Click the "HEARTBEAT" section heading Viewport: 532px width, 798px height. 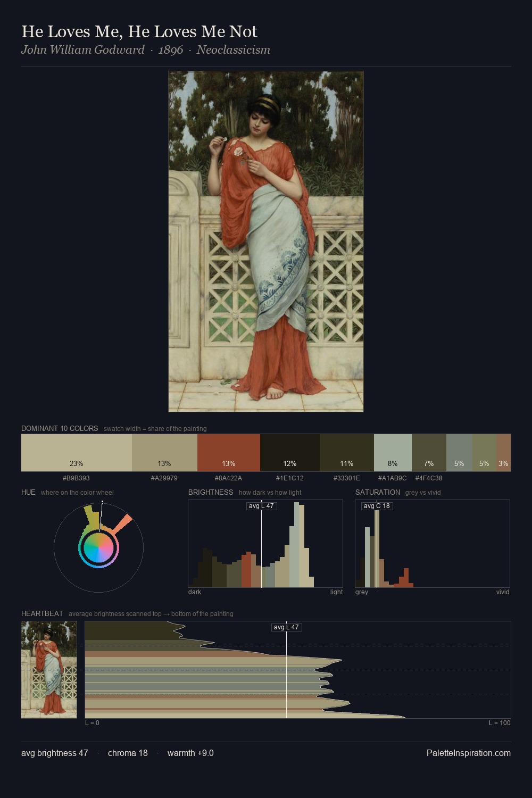pyautogui.click(x=42, y=613)
